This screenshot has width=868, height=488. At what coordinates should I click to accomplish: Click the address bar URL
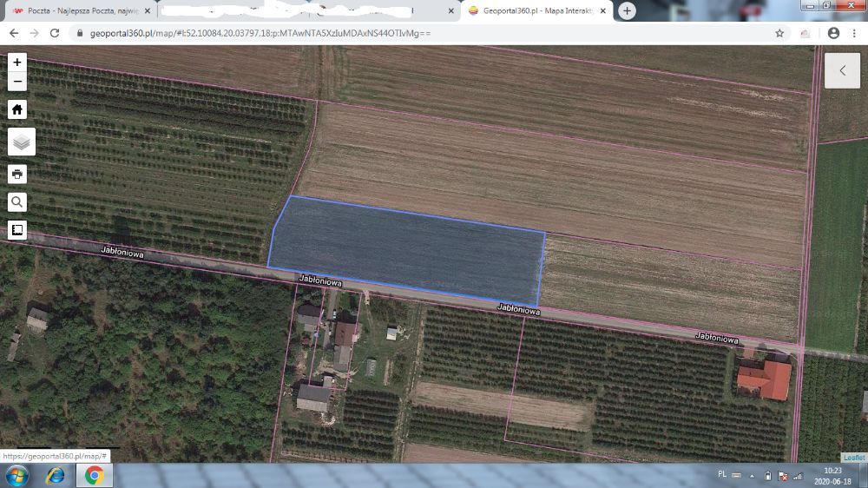pos(260,33)
